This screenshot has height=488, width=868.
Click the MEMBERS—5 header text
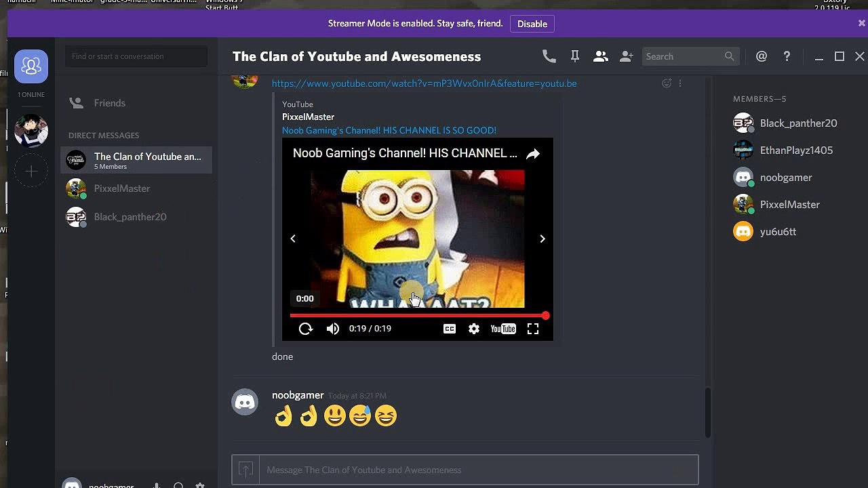pyautogui.click(x=759, y=99)
